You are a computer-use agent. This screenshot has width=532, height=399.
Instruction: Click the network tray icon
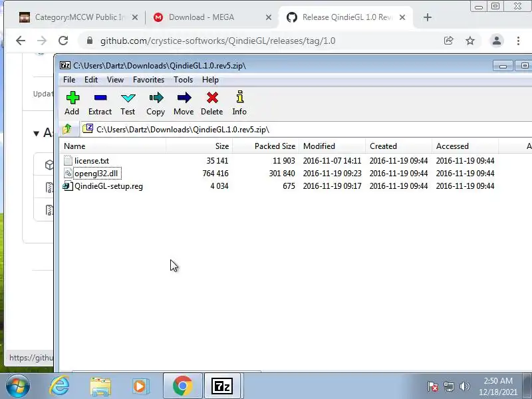coord(448,386)
